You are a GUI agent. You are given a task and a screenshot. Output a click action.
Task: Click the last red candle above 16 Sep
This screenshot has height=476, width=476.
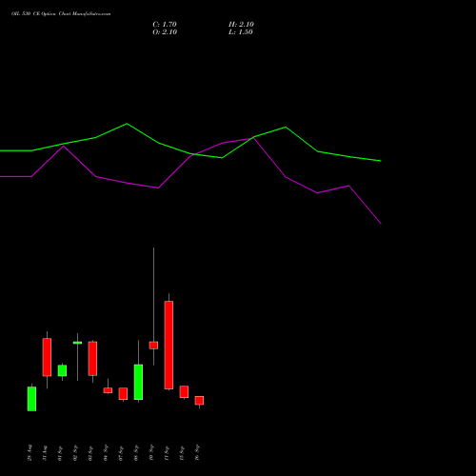click(x=199, y=401)
